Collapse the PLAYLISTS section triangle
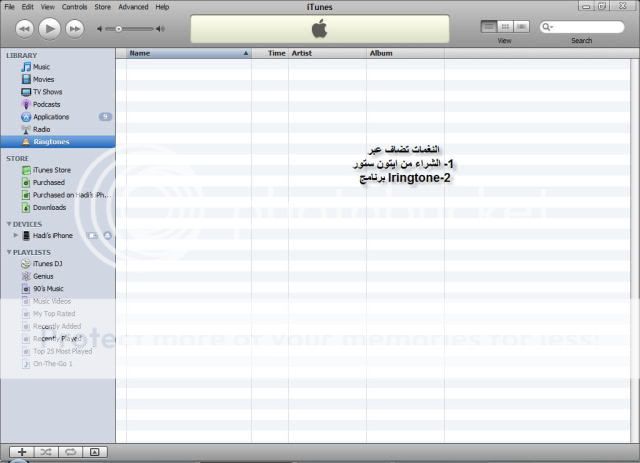Image resolution: width=640 pixels, height=463 pixels. [9, 252]
